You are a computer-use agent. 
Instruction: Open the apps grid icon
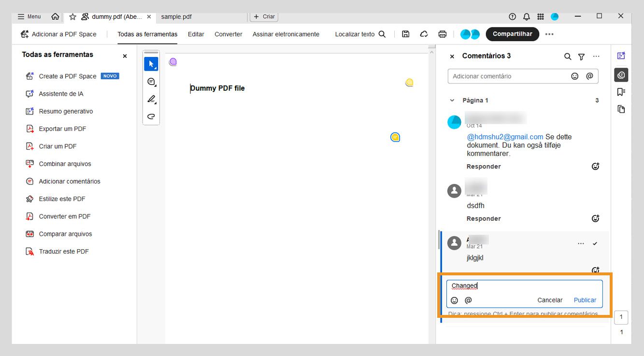tap(541, 16)
